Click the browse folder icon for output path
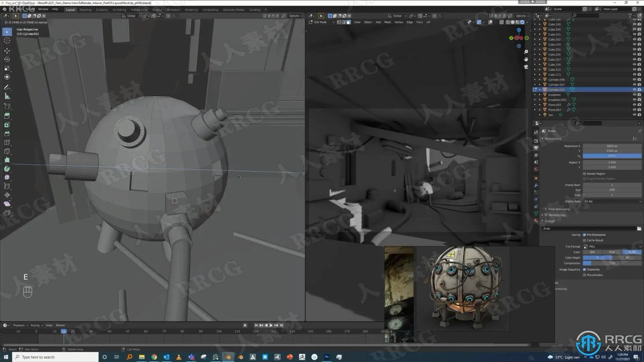 click(x=639, y=229)
